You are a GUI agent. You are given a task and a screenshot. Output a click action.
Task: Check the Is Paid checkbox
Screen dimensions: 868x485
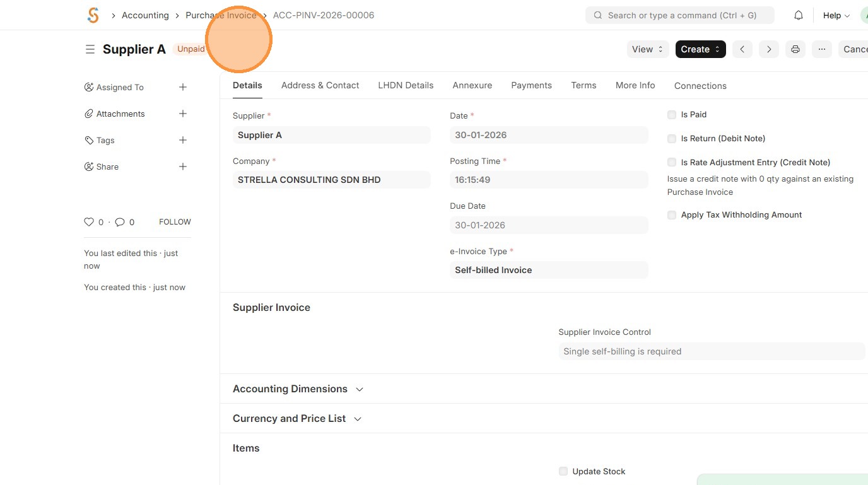click(x=672, y=115)
